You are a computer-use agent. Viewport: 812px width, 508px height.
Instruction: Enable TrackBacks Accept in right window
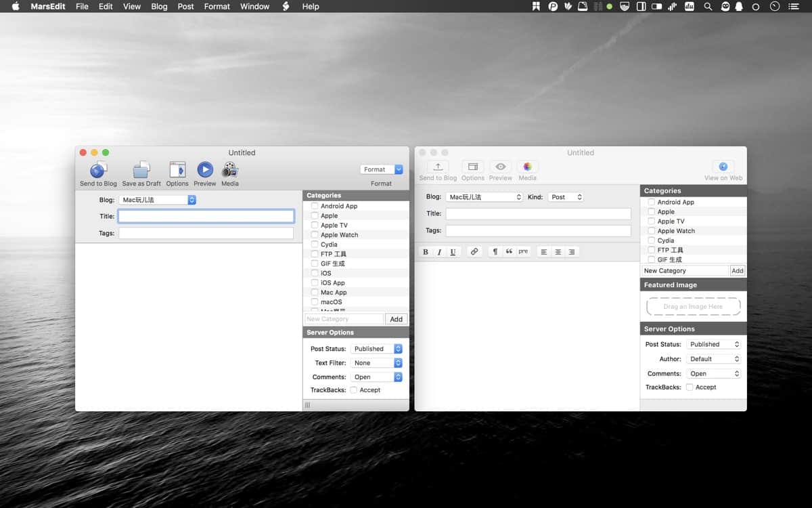(x=690, y=387)
